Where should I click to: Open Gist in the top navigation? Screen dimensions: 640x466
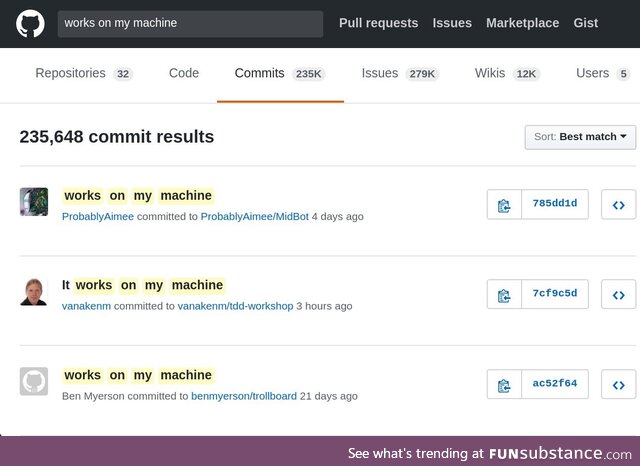[586, 23]
